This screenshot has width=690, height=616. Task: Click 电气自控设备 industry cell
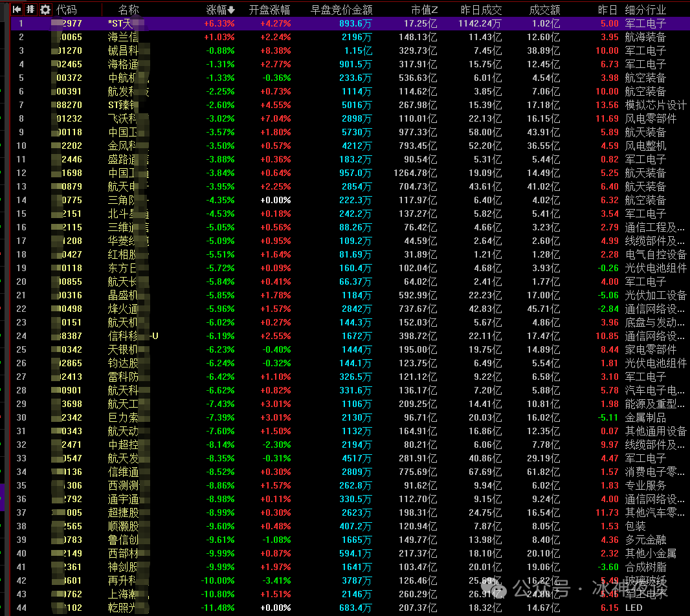[x=655, y=254]
